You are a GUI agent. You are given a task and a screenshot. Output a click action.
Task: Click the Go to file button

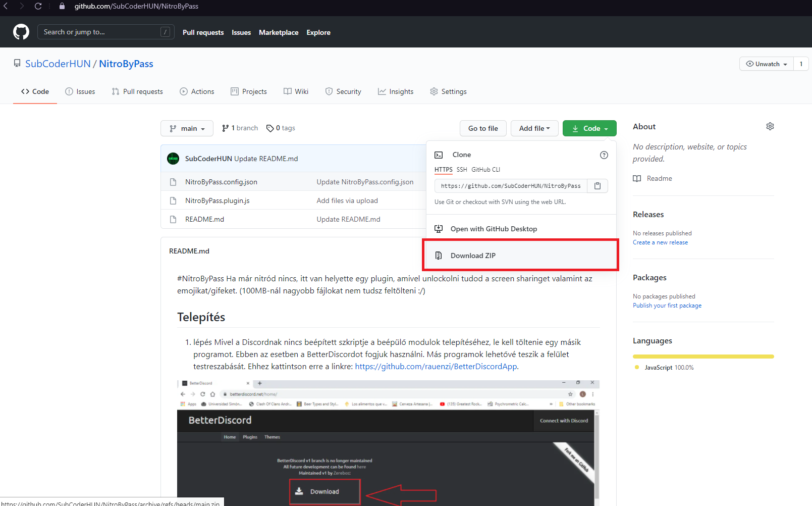pos(483,128)
